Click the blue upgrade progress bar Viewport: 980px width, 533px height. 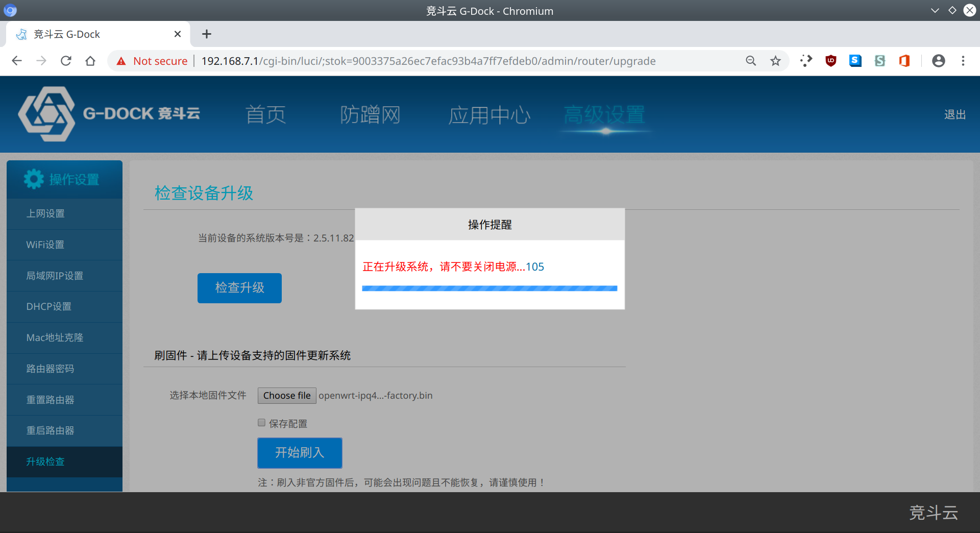[489, 288]
